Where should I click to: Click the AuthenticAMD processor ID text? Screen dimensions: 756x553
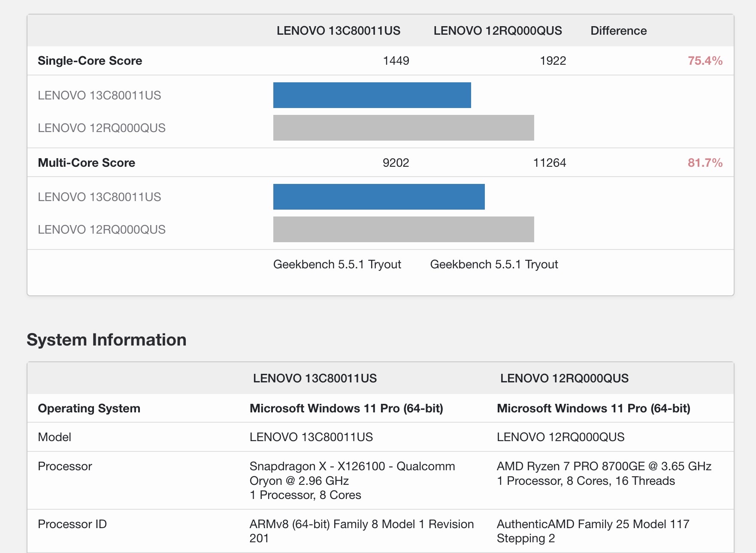click(593, 531)
